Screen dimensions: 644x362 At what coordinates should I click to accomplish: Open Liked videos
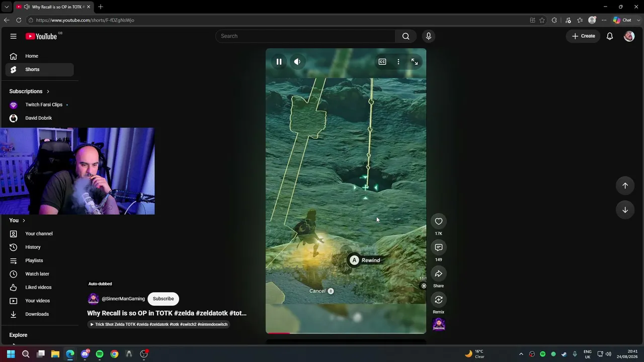coord(39,287)
